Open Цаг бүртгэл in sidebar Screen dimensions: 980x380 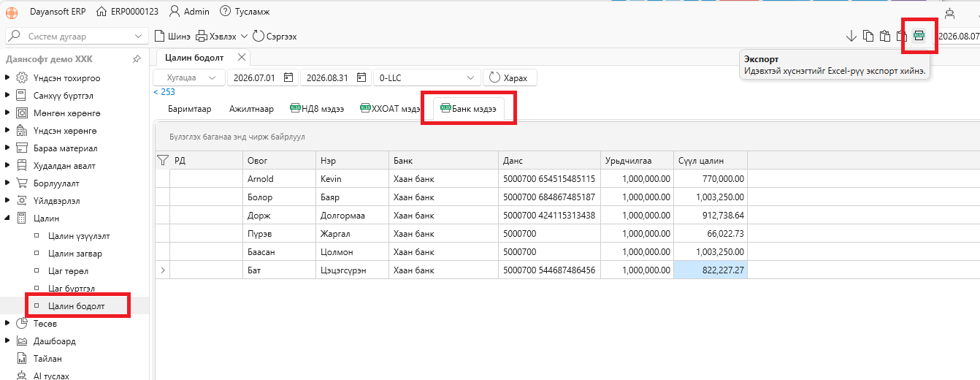pyautogui.click(x=72, y=289)
